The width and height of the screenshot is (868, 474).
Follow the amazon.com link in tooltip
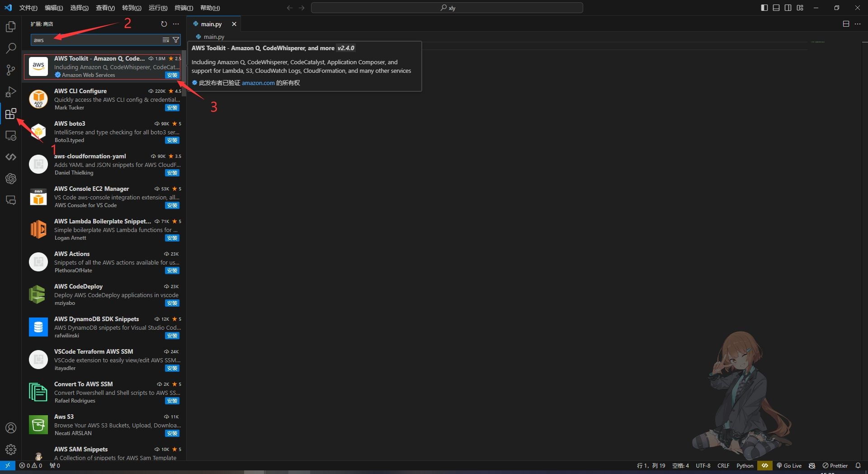258,83
